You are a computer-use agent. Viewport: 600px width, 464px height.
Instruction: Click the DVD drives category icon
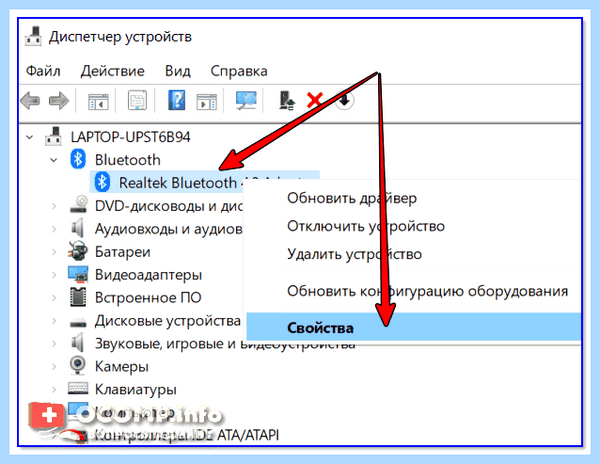[x=79, y=205]
